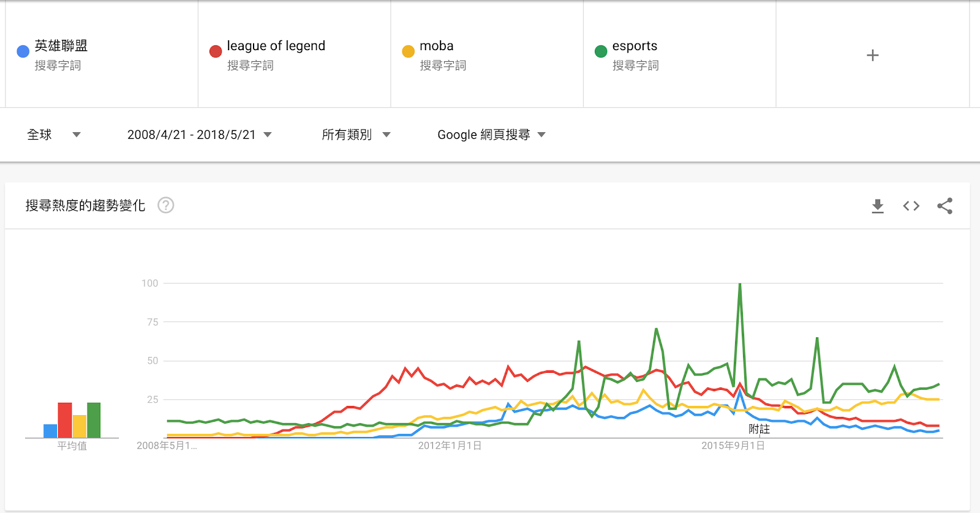The height and width of the screenshot is (513, 980).
Task: Edit the 英雄聯盟 search term
Action: (61, 46)
